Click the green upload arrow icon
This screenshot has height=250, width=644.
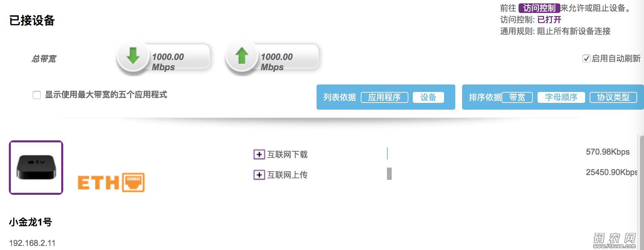pos(242,56)
